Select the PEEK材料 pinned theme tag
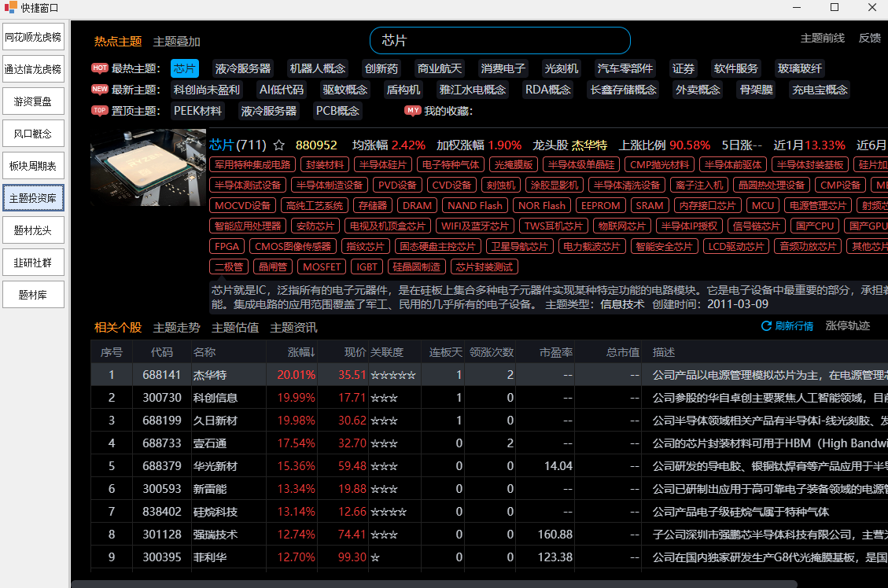 point(198,111)
